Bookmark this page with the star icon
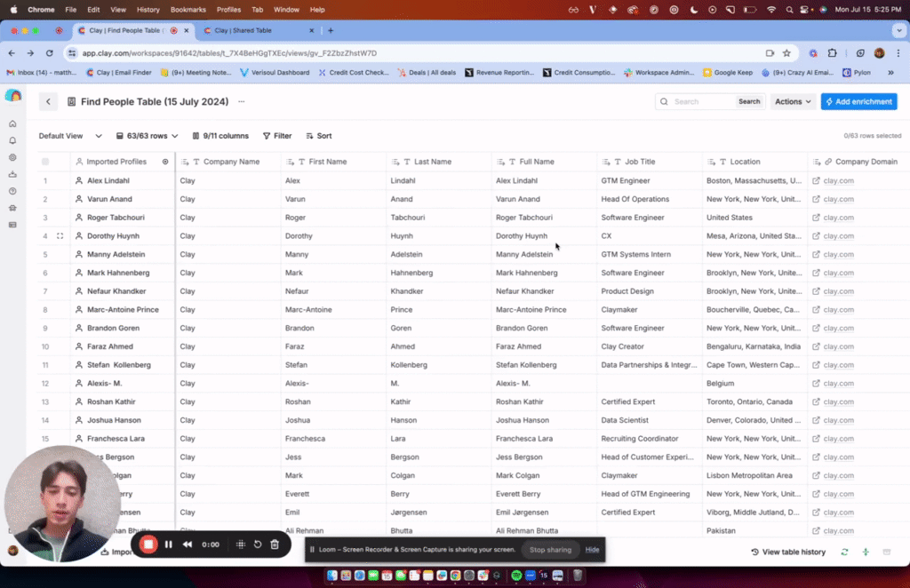The width and height of the screenshot is (910, 588). [x=786, y=53]
